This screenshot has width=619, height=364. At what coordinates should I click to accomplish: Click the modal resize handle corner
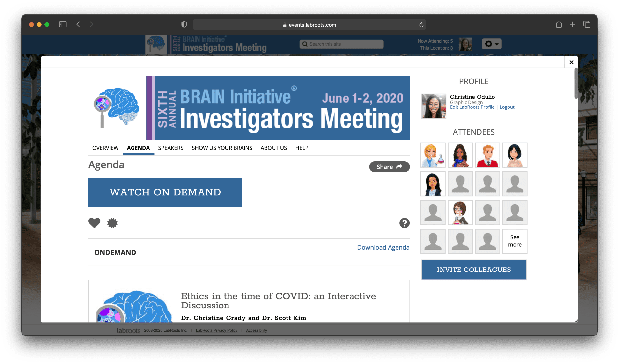point(576,321)
